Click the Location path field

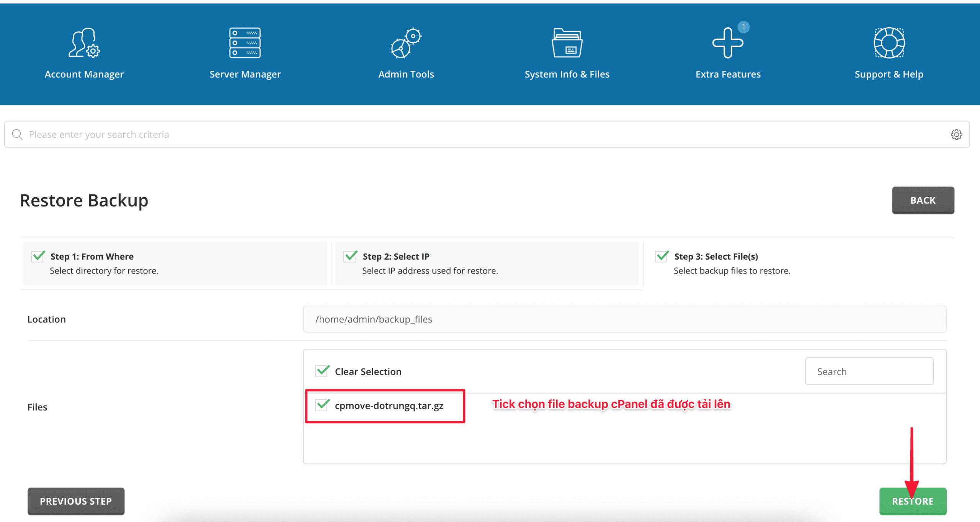624,319
